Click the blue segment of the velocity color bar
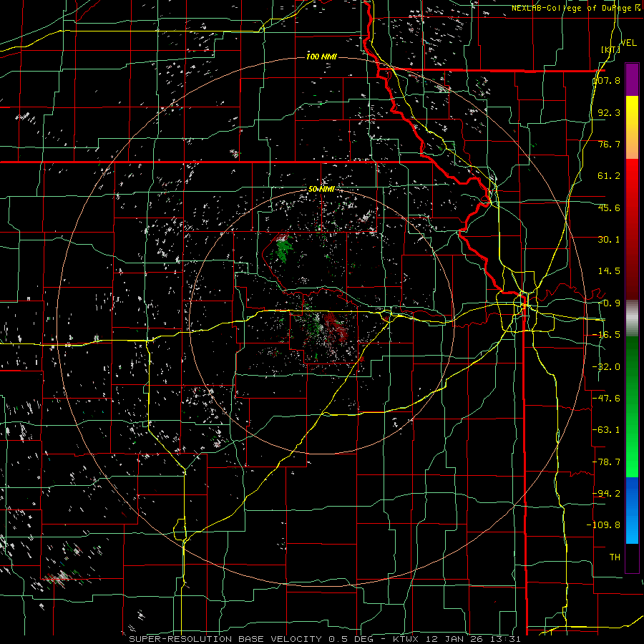Screen dimensions: 644x644 (x=632, y=510)
